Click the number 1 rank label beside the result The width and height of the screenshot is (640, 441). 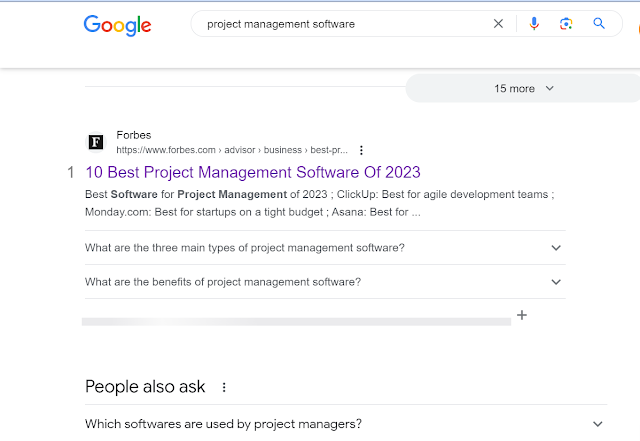[x=71, y=172]
